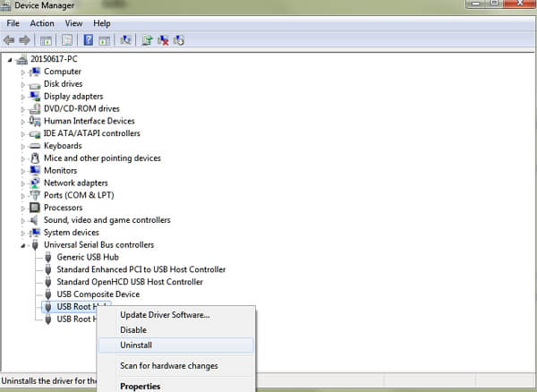Expand the Ports (COM & LPT) node

pyautogui.click(x=24, y=195)
